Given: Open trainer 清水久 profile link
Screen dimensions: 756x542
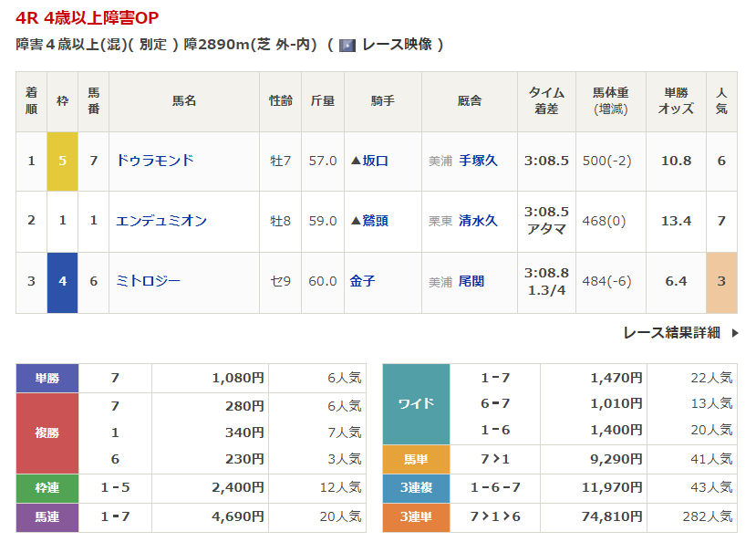Looking at the screenshot, I should pos(478,221).
